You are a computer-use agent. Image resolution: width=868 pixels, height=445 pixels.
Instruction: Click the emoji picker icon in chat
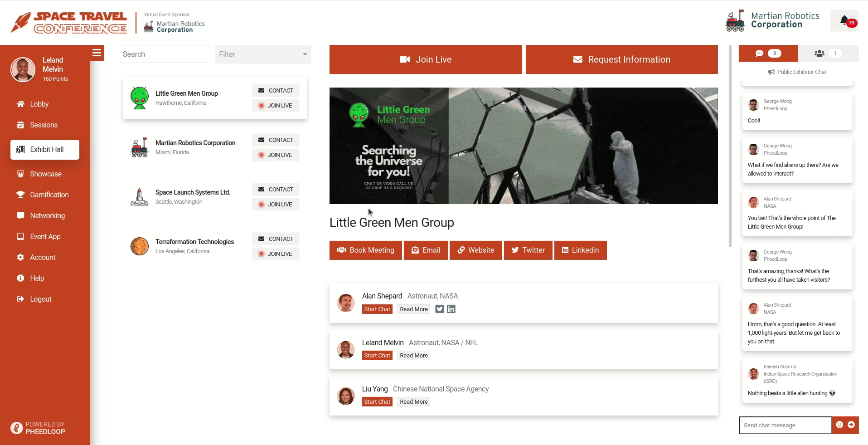839,425
